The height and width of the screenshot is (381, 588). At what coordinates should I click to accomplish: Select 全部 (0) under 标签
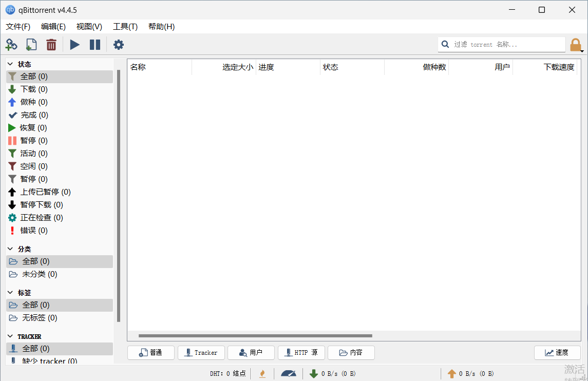pos(60,305)
